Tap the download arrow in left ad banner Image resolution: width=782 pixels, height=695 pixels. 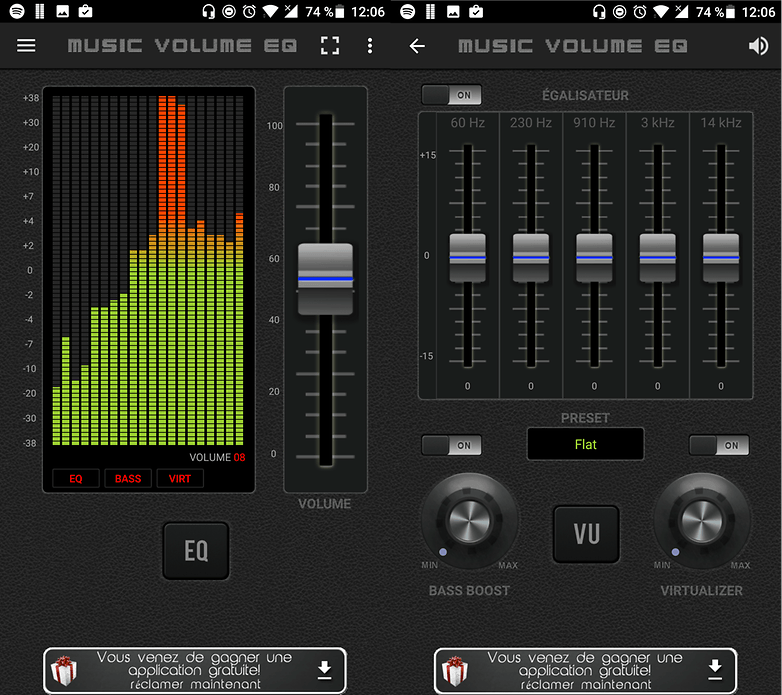[x=324, y=671]
